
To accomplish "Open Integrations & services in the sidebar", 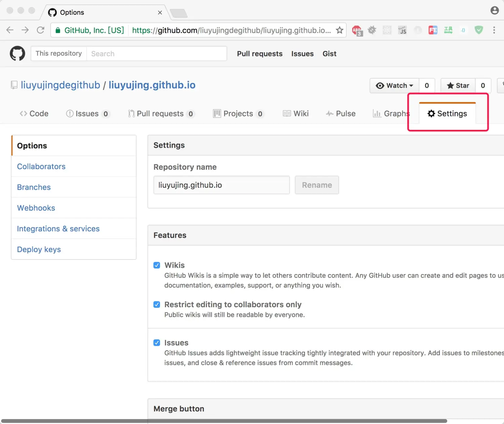I will pos(74,229).
